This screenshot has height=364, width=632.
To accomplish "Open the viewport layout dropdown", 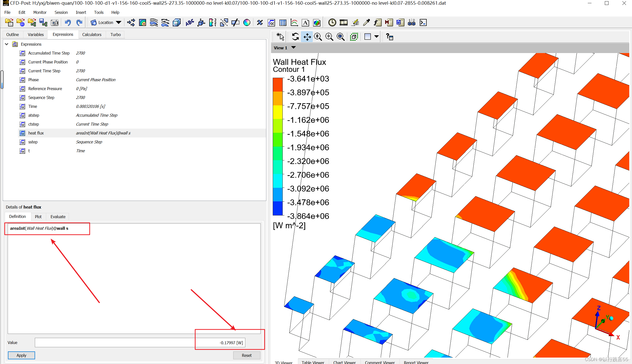I will tap(377, 37).
